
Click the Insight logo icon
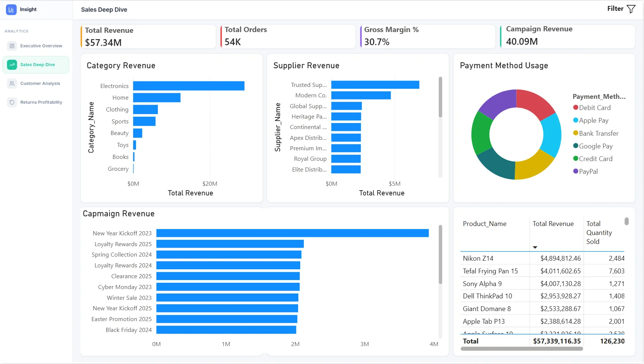11,9
